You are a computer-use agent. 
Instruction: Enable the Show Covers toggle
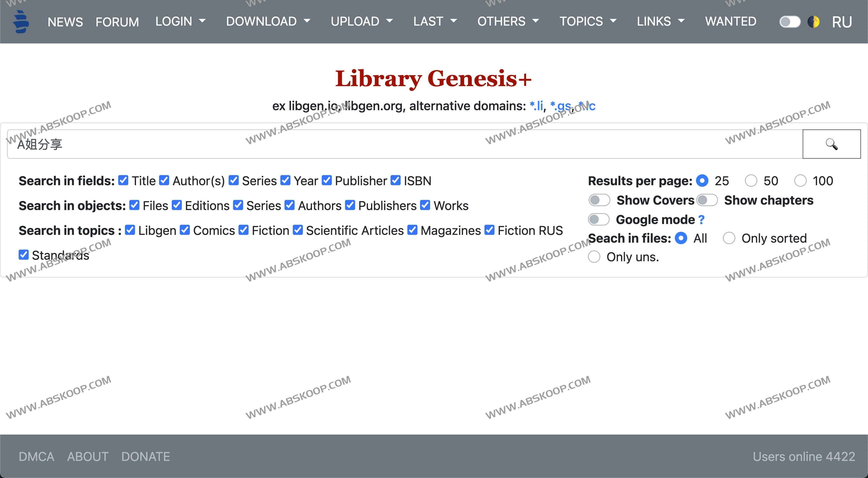point(599,200)
